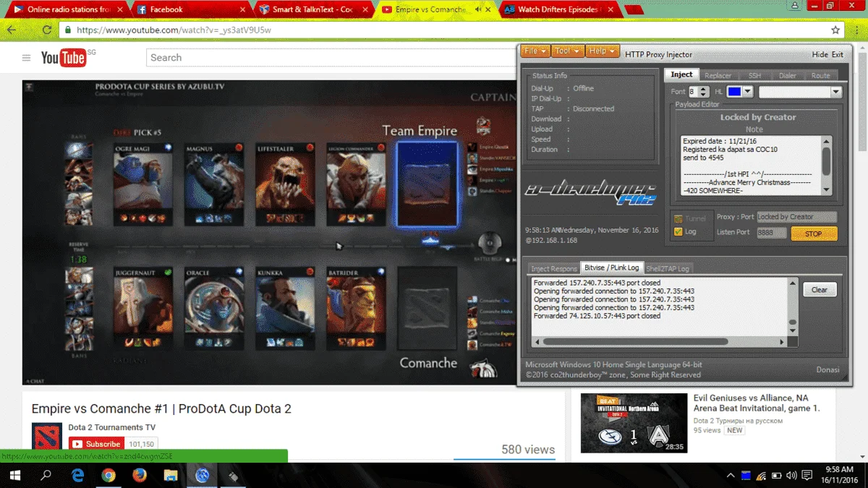Go back with the browser back arrow
Viewport: 868px width, 488px height.
coord(12,30)
